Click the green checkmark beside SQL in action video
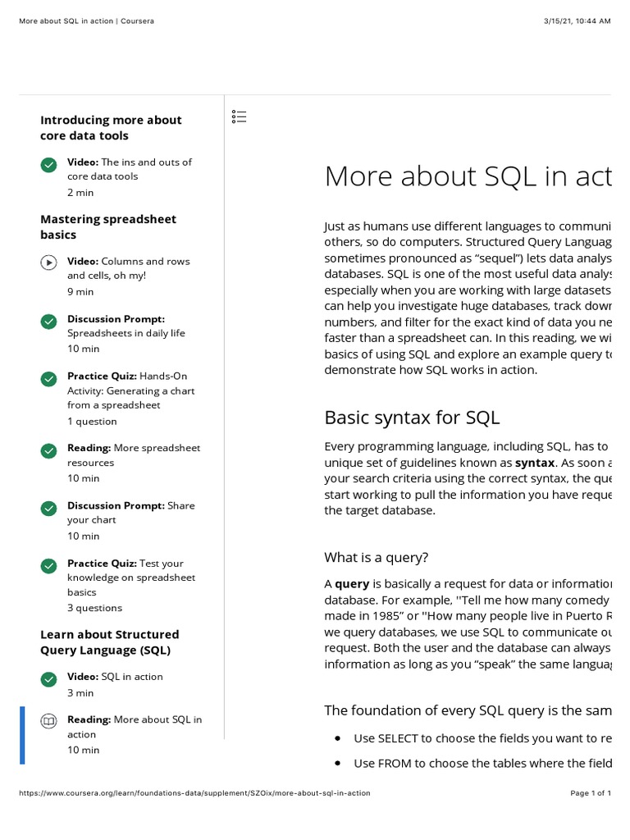 click(49, 678)
